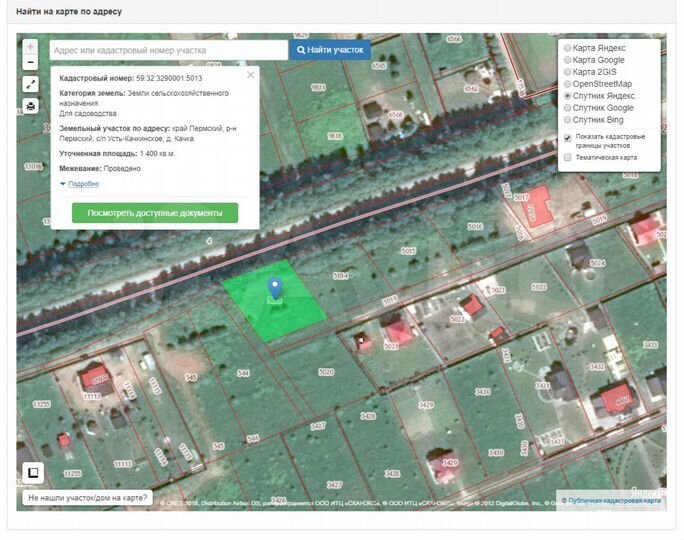Click the magnifier icon in Найти участок
This screenshot has height=540, width=684.
coord(301,50)
